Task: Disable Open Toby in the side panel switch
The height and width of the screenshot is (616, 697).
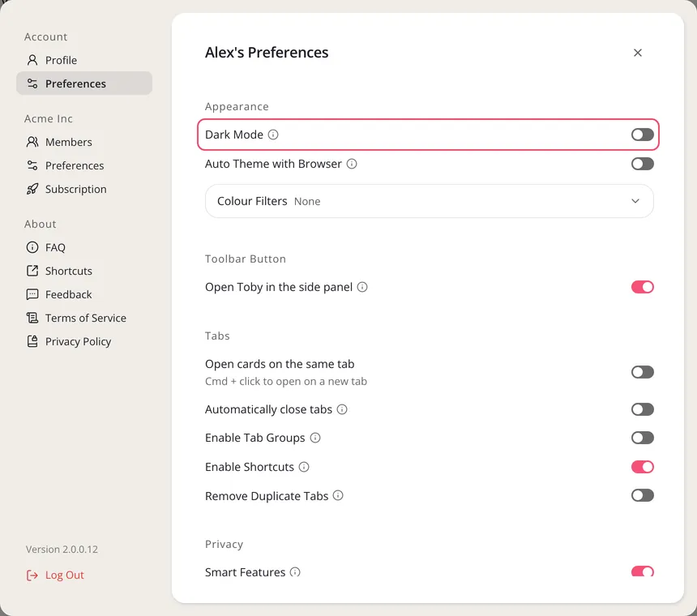Action: [x=643, y=287]
